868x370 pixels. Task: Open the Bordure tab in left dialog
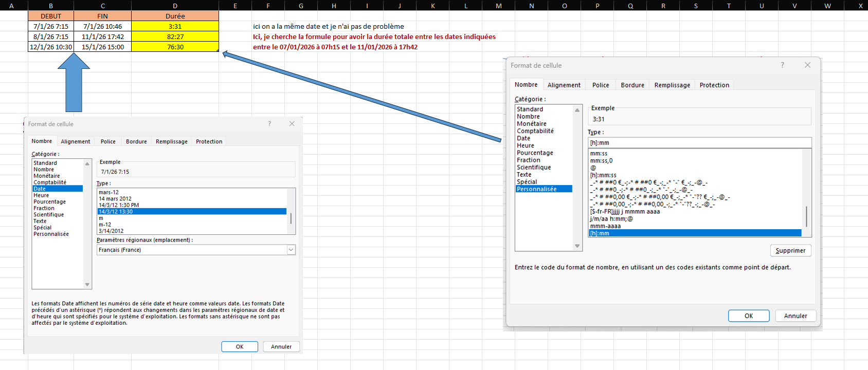136,142
